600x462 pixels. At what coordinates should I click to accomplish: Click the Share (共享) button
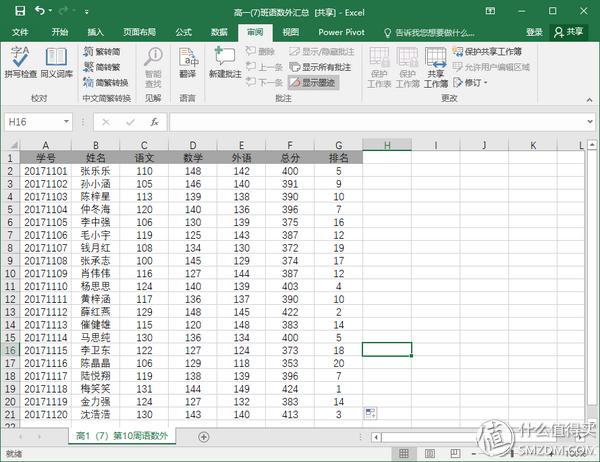(x=569, y=32)
